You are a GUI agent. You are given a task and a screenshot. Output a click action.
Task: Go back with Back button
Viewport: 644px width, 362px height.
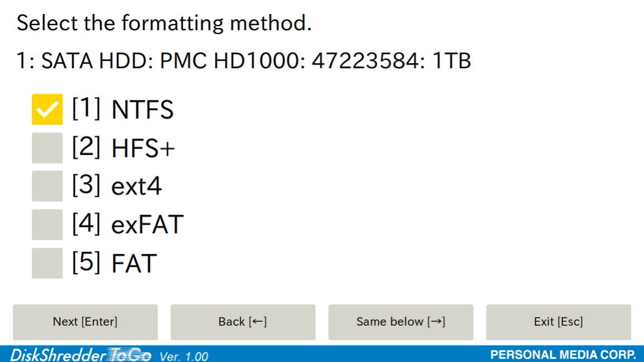(x=243, y=322)
